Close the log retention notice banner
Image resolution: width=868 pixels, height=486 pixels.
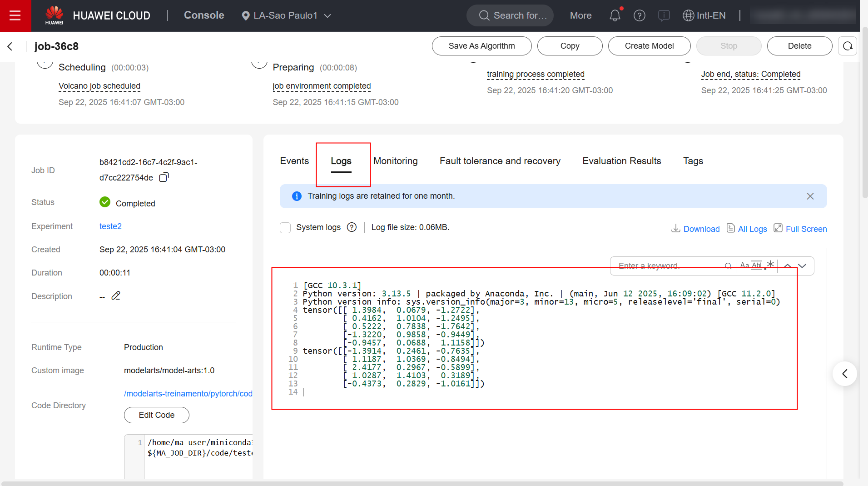(810, 196)
